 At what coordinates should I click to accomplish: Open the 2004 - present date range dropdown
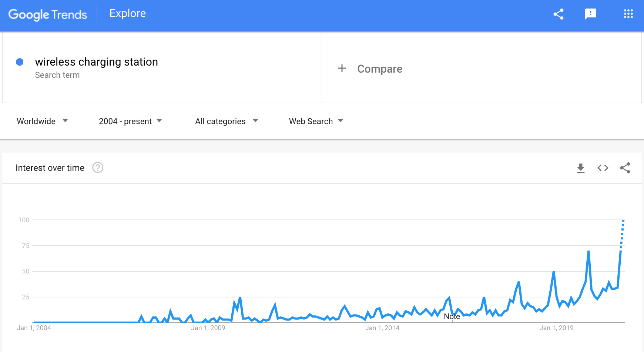click(x=130, y=121)
